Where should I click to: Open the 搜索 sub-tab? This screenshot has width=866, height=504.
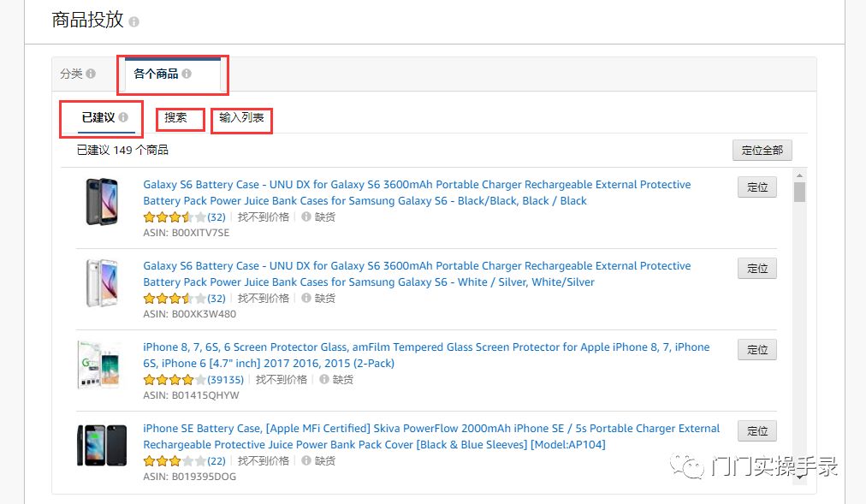pyautogui.click(x=176, y=117)
